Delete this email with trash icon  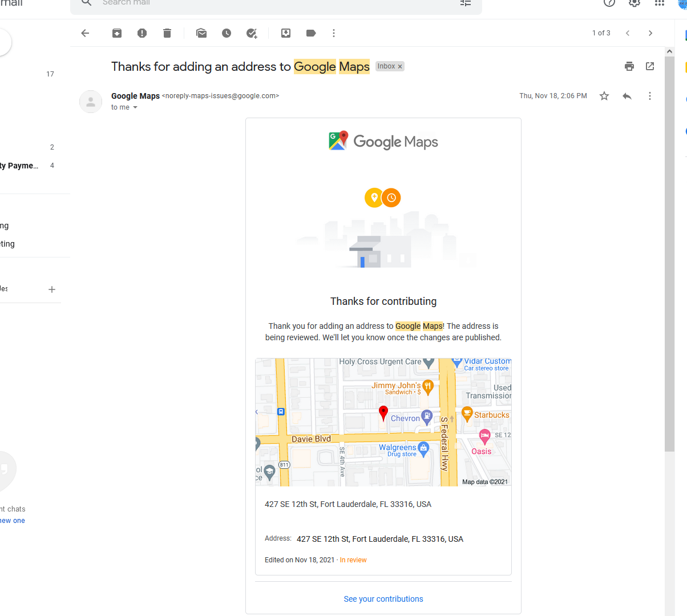[x=167, y=33]
